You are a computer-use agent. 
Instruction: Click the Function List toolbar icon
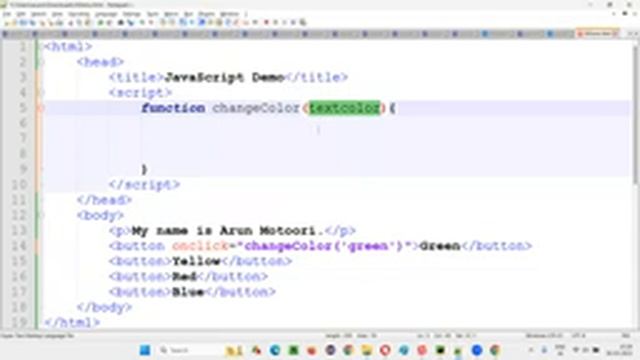(x=237, y=23)
